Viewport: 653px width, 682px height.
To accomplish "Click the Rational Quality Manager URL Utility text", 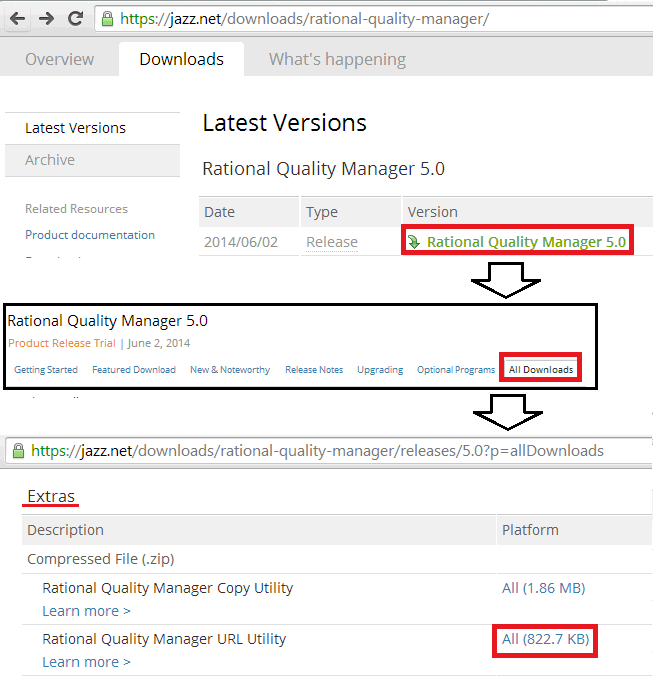I will pos(164,639).
